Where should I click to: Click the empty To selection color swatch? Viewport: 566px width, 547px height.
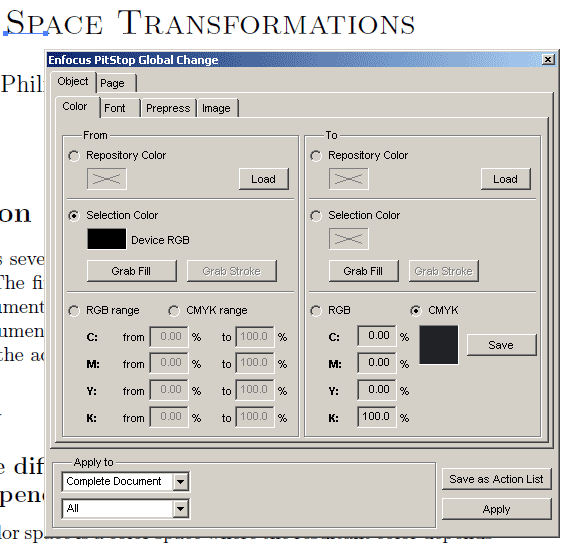pyautogui.click(x=349, y=239)
